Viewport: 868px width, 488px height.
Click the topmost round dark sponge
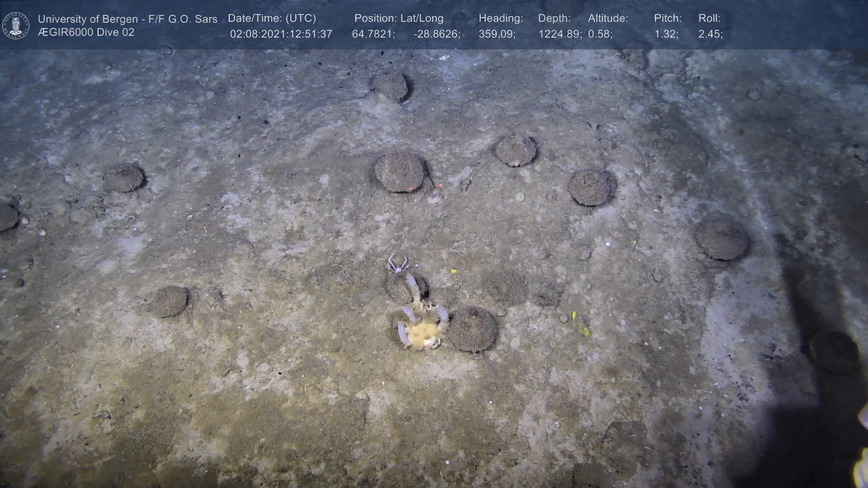[391, 85]
